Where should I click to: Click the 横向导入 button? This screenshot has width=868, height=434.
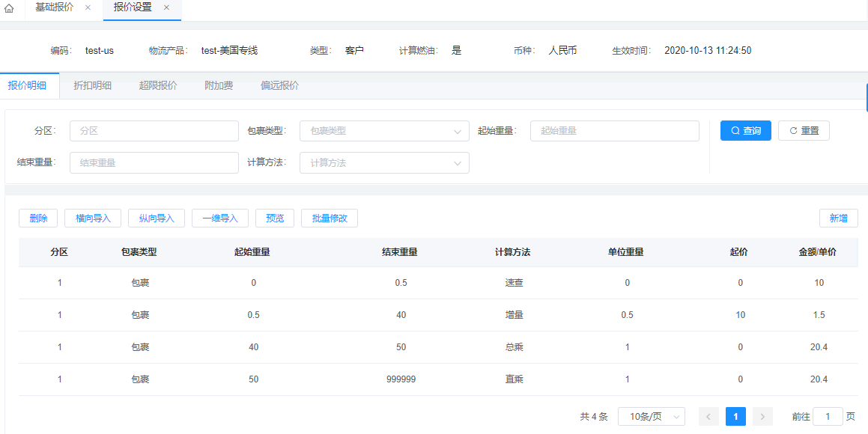pyautogui.click(x=93, y=218)
